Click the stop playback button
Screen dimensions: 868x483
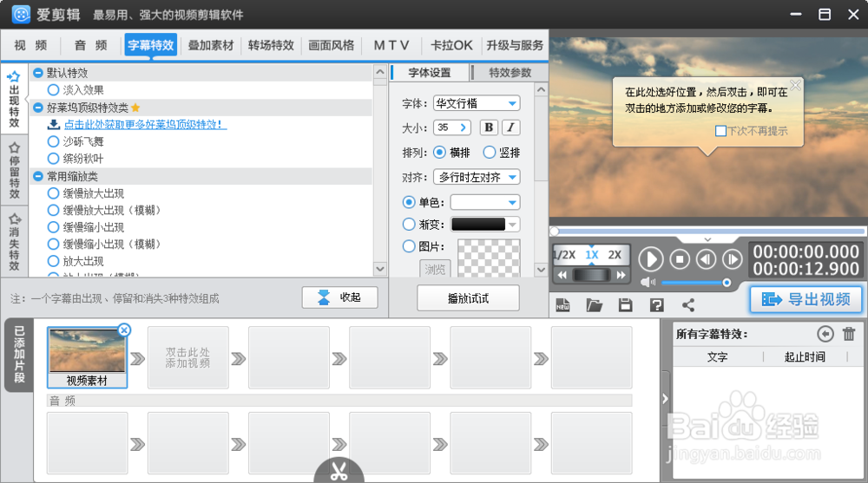680,259
